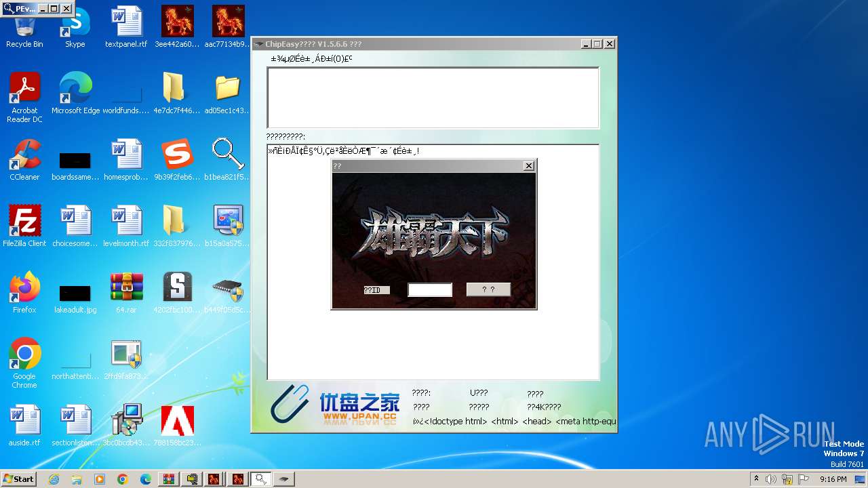Launch Skype from the desktop
The image size is (868, 488).
(x=75, y=27)
